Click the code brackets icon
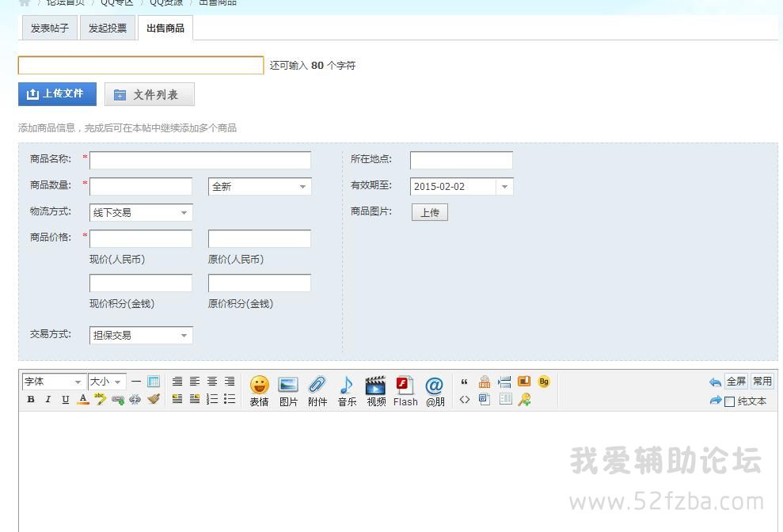 coord(465,399)
